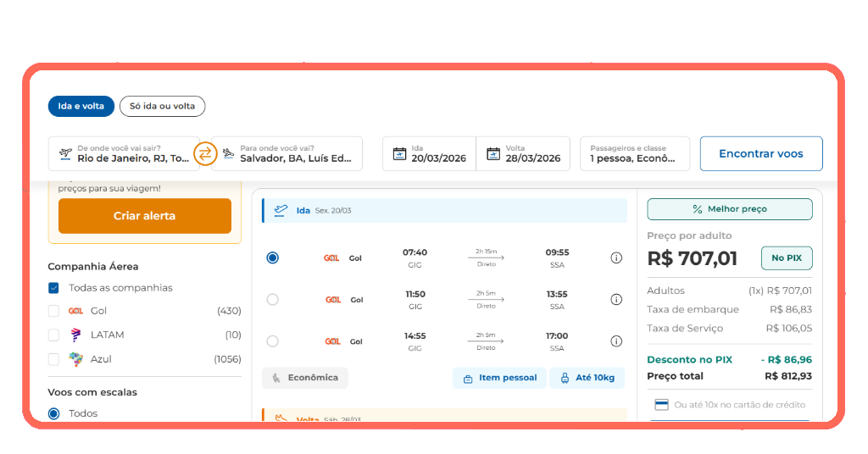868x454 pixels.
Task: Check the LATAM airline filter checkbox
Action: pos(53,335)
